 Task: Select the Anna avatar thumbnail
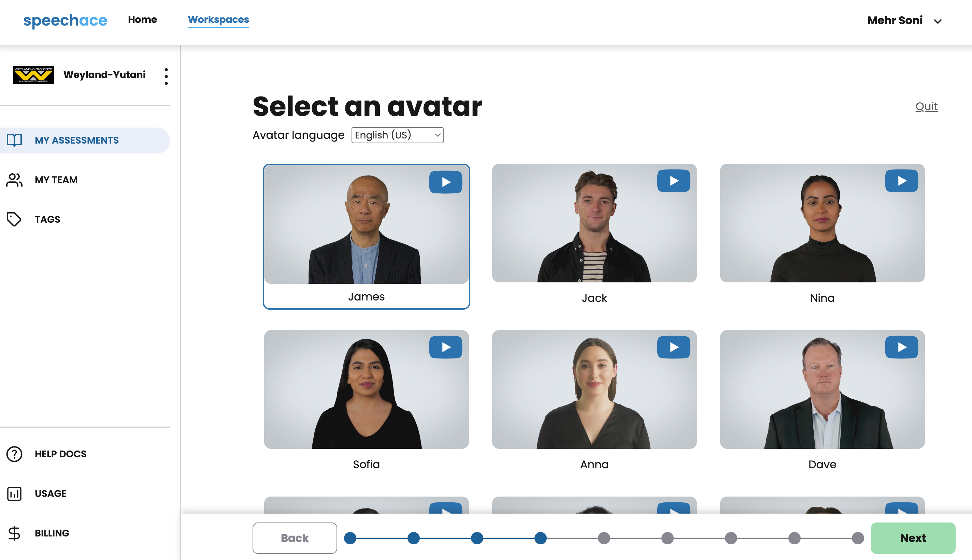(594, 389)
